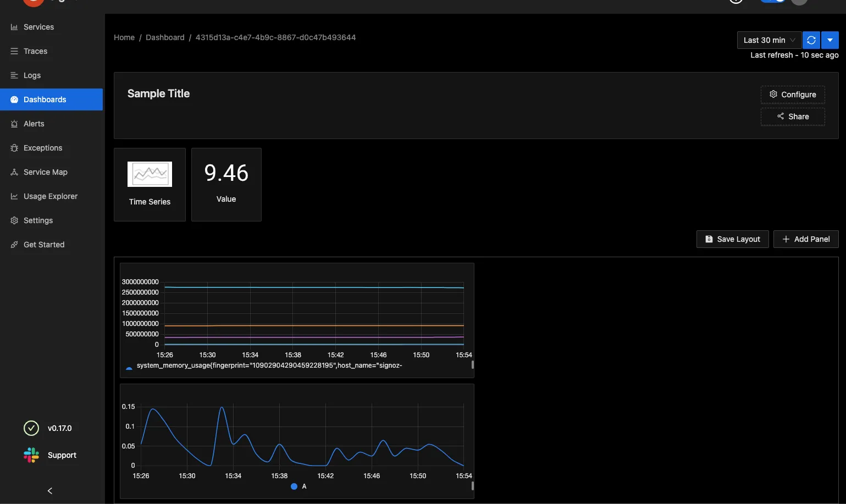Open the Last 30 min time range dropdown
The image size is (846, 504).
coord(769,40)
